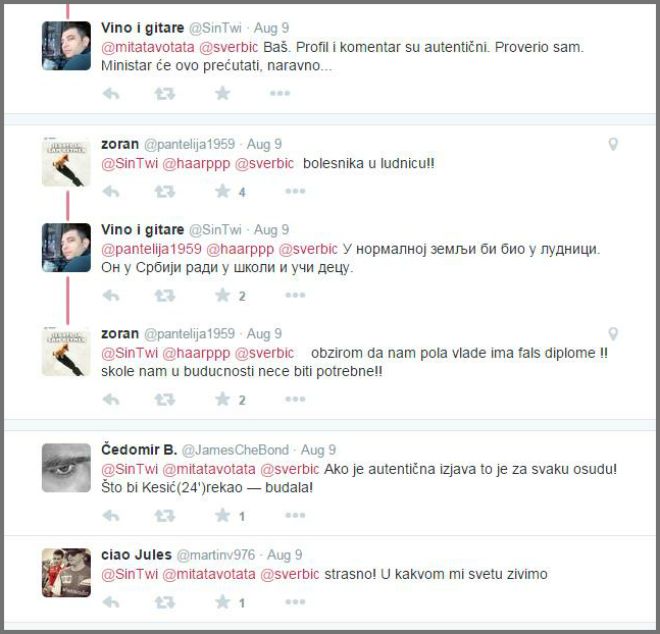Open @JamesCheBond profile handle

(235, 450)
